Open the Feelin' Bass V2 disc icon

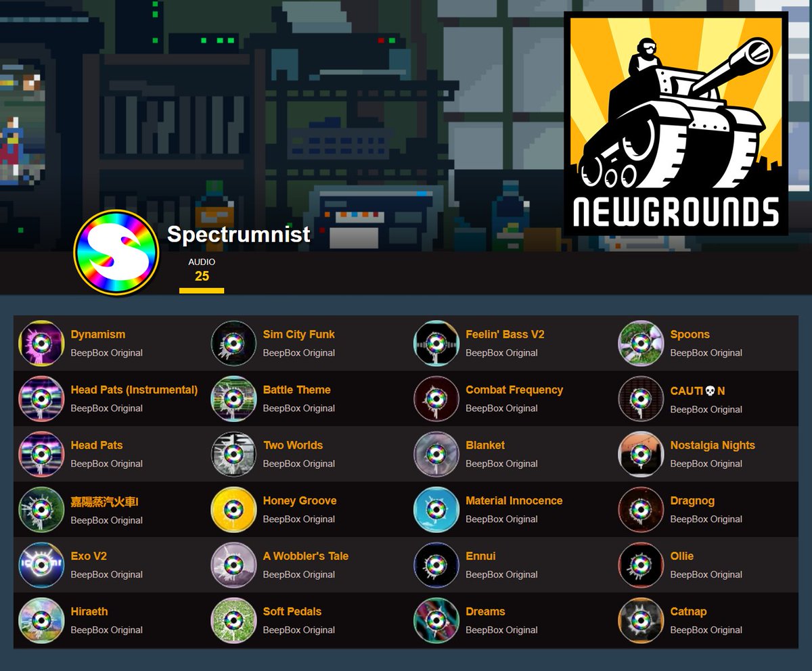436,343
